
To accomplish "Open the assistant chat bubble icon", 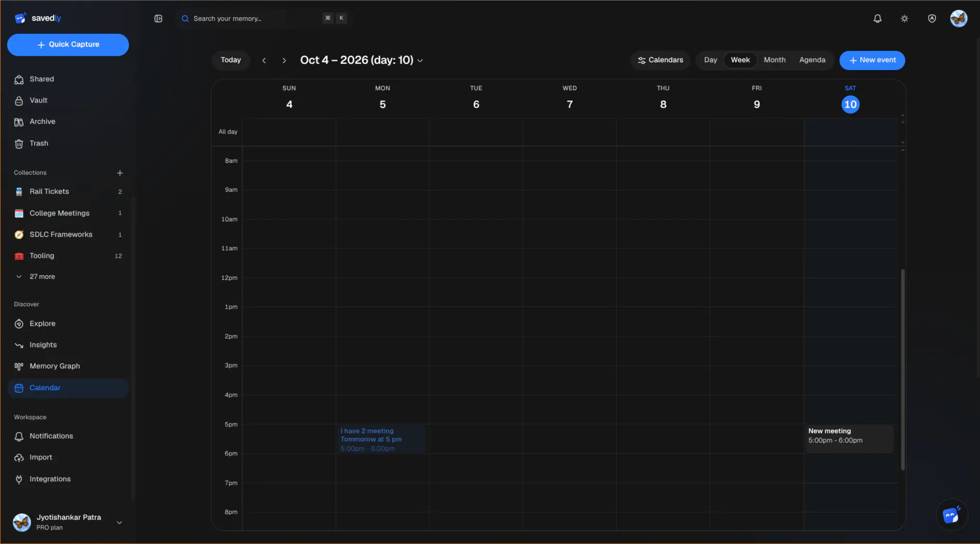I will click(951, 515).
